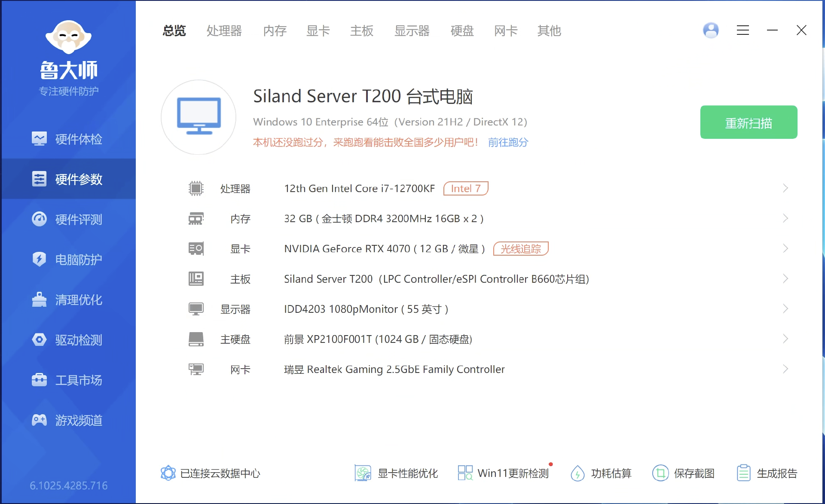
Task: Click the green 重新扫描 rescan button
Action: (749, 122)
